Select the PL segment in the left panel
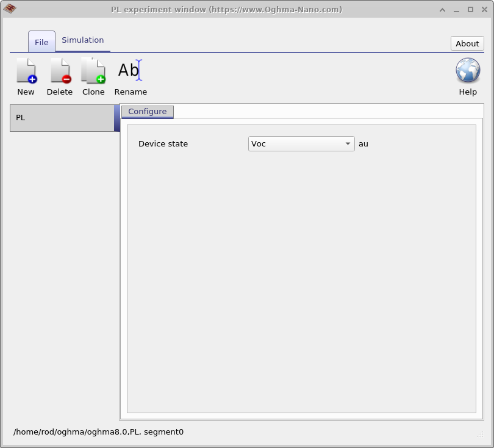Screen dimensions: 494x448 point(61,118)
